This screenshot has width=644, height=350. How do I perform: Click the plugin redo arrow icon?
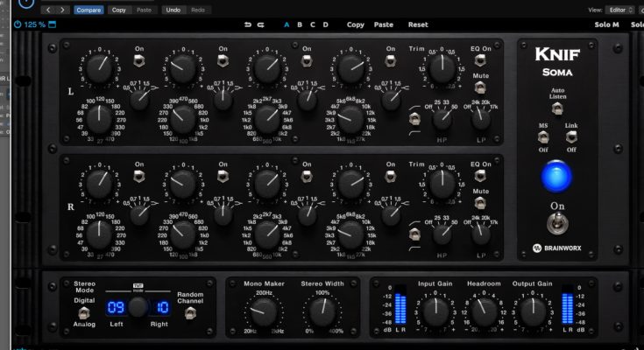pos(261,24)
